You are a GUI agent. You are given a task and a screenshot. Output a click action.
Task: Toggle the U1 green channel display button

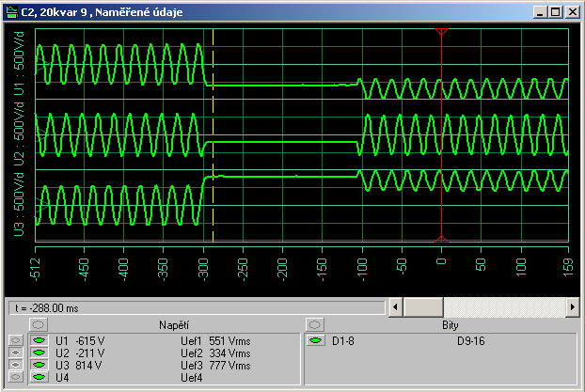[x=40, y=340]
